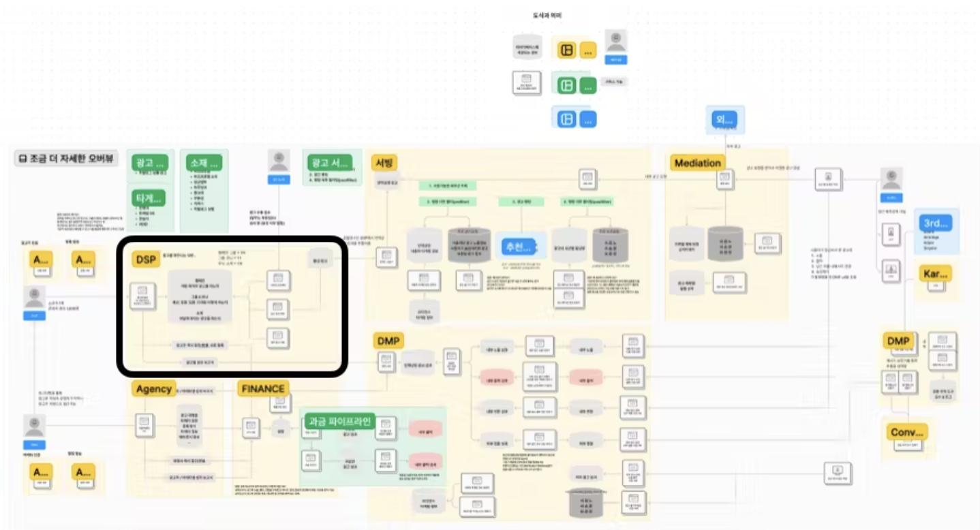Click the DSP label
This screenshot has width=980, height=530.
point(145,259)
